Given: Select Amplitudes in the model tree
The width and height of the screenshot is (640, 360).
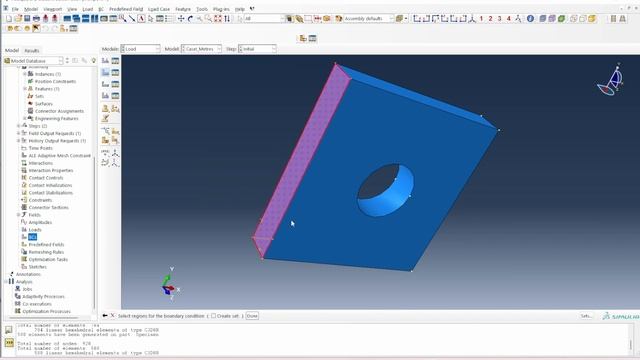Looking at the screenshot, I should [x=40, y=222].
